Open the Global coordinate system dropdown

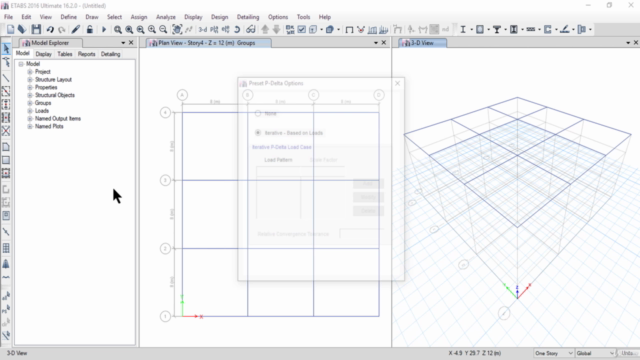(595, 353)
